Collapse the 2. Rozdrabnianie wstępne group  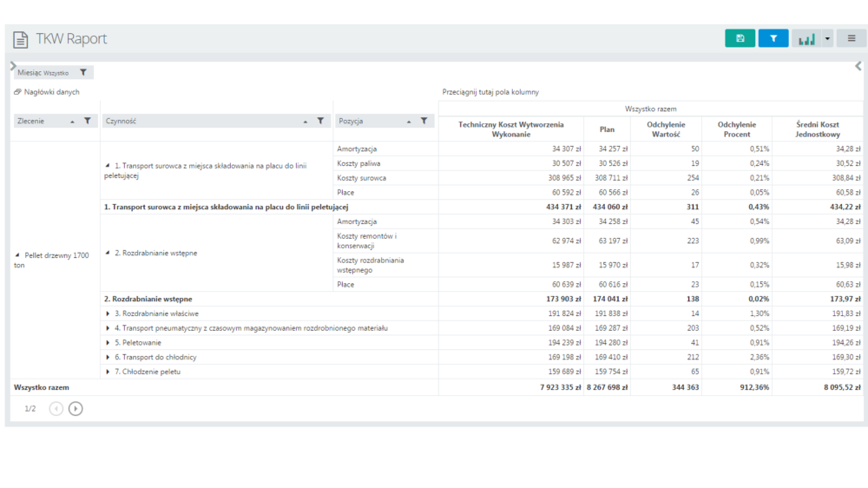pyautogui.click(x=108, y=254)
